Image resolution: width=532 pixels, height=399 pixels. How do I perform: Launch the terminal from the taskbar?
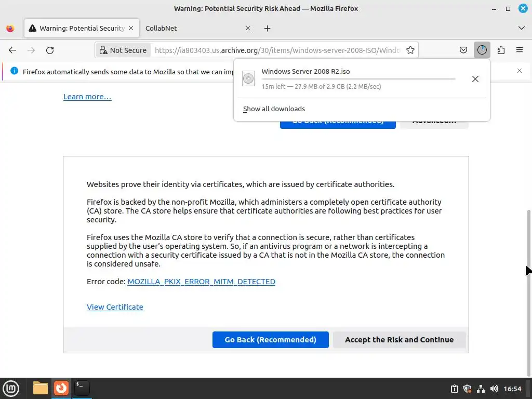82,388
